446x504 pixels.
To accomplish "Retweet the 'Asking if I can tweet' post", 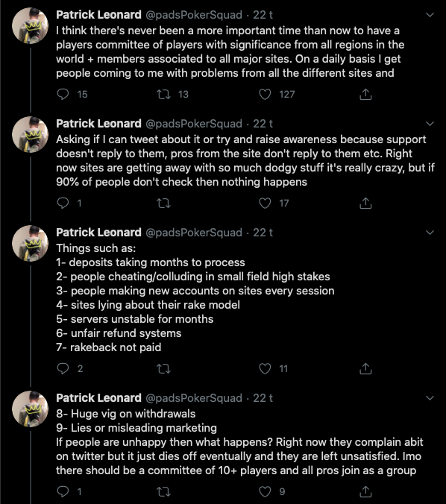I will point(163,203).
